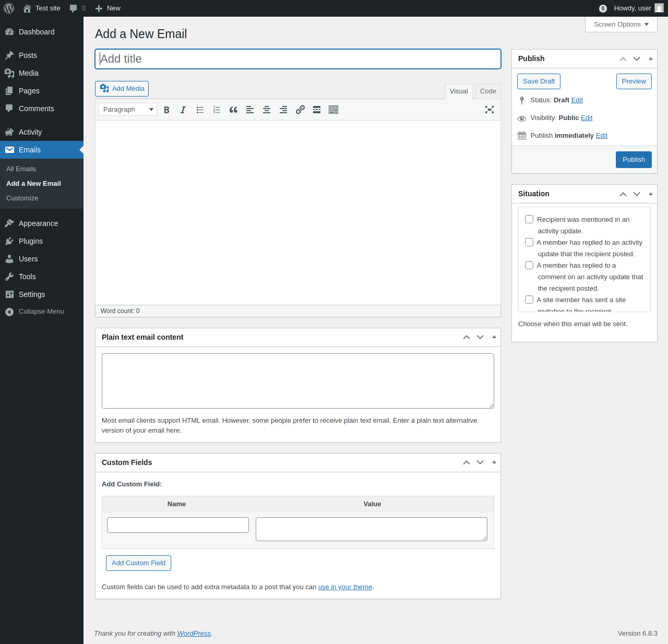Open Media library in sidebar
The width and height of the screenshot is (668, 644).
coord(42,73)
